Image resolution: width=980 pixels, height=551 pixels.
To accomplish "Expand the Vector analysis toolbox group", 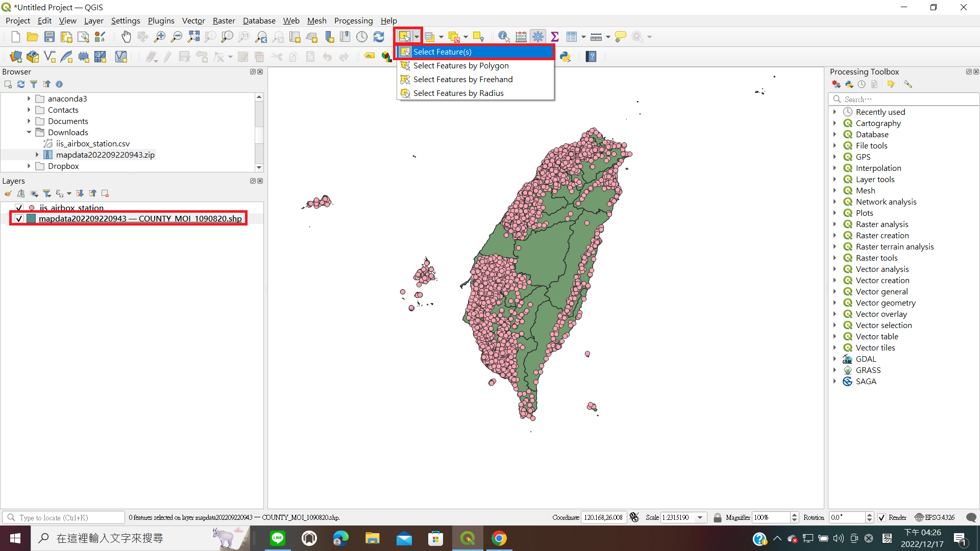I will tap(835, 269).
